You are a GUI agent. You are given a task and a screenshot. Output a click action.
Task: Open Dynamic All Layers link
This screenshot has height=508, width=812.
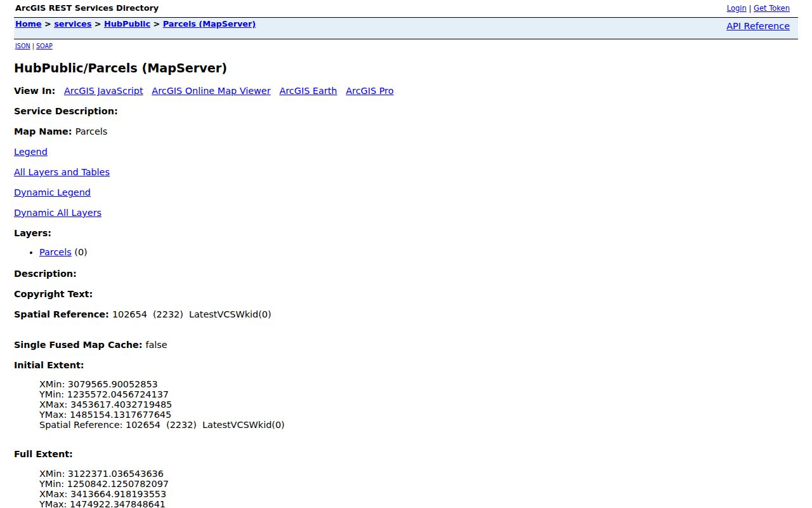point(58,213)
